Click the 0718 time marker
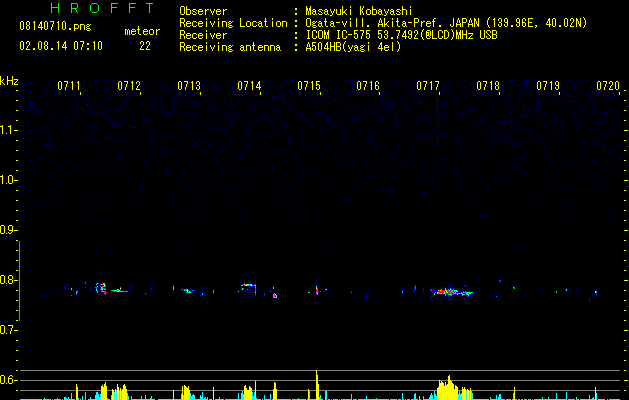This screenshot has width=629, height=400. [x=488, y=85]
